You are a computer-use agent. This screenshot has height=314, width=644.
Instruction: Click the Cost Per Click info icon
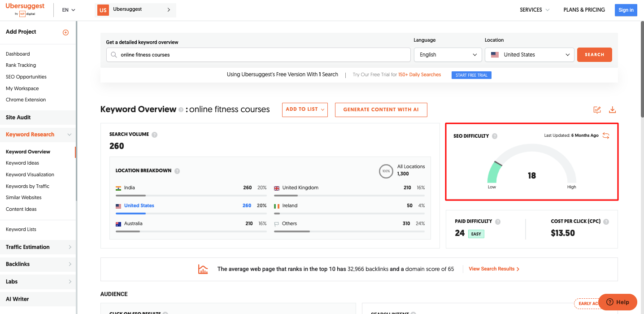[606, 222]
